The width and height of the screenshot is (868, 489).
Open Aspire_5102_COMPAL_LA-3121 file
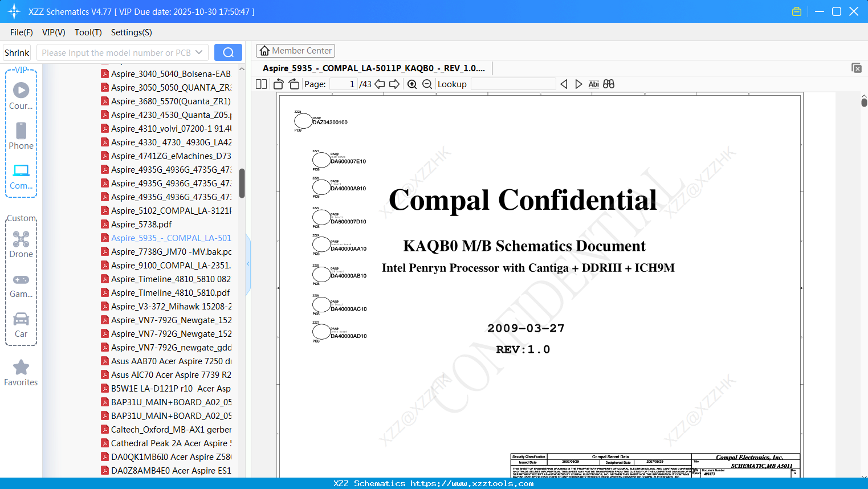(x=166, y=210)
